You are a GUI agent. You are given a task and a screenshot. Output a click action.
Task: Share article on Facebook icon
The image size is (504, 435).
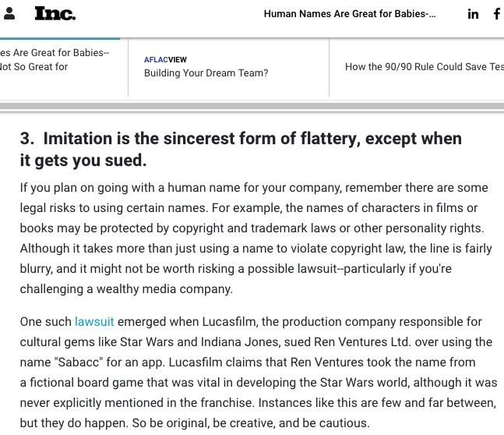click(497, 14)
